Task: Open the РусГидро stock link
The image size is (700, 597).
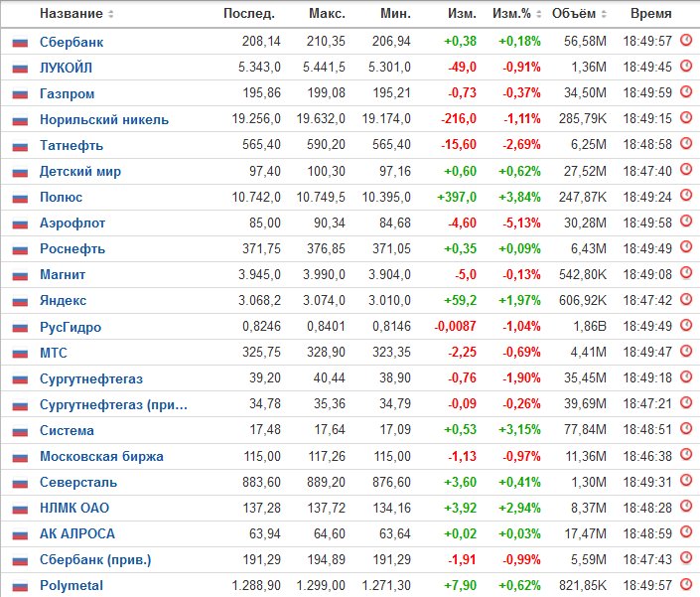Action: point(70,328)
